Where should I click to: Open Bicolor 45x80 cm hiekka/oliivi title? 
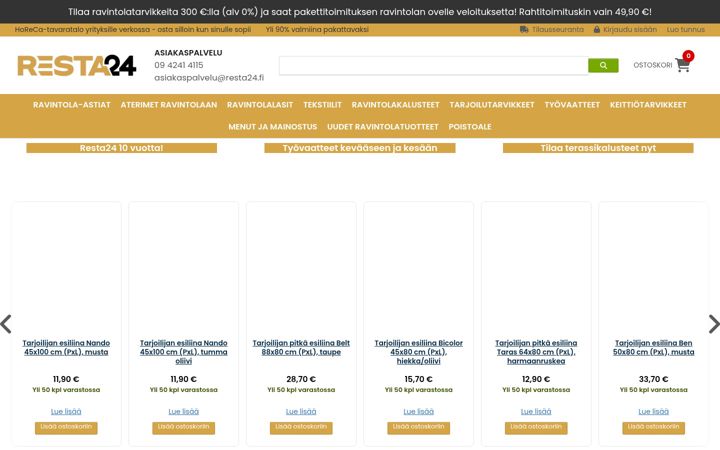[x=419, y=352]
